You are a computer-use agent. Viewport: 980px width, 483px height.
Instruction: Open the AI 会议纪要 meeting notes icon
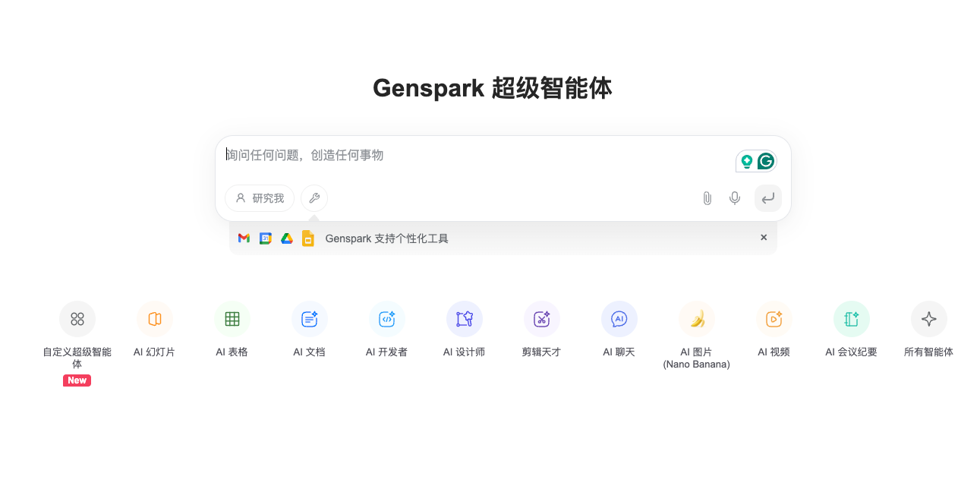[x=852, y=319]
